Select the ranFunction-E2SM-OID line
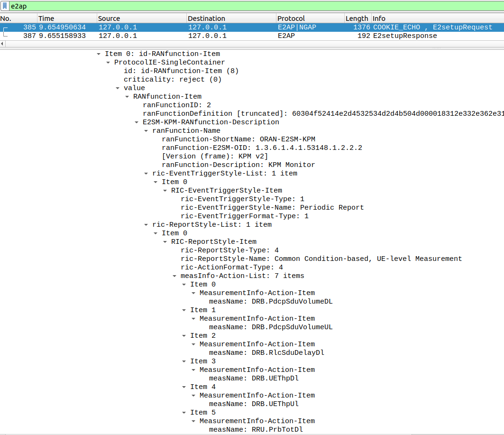This screenshot has height=435, width=504. click(262, 148)
